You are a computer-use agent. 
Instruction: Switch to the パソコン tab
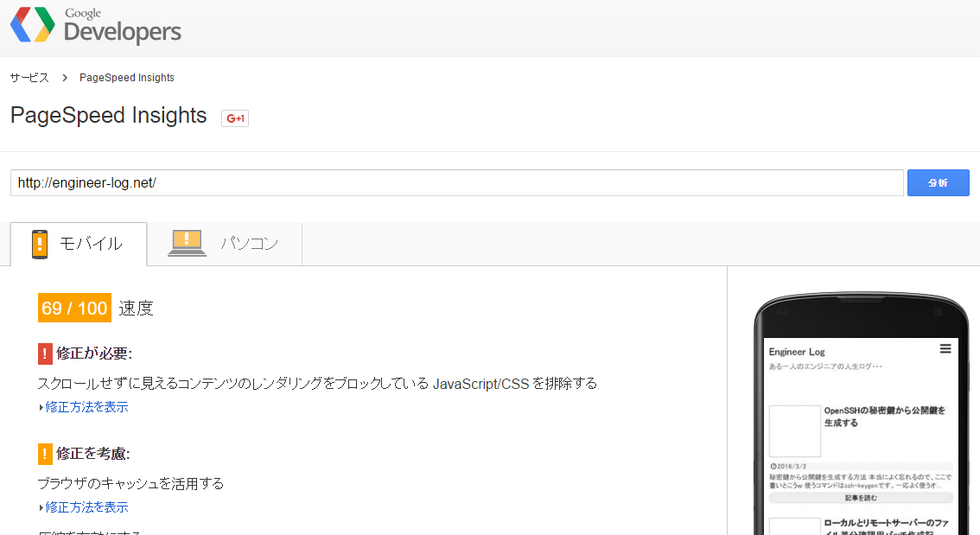[225, 244]
